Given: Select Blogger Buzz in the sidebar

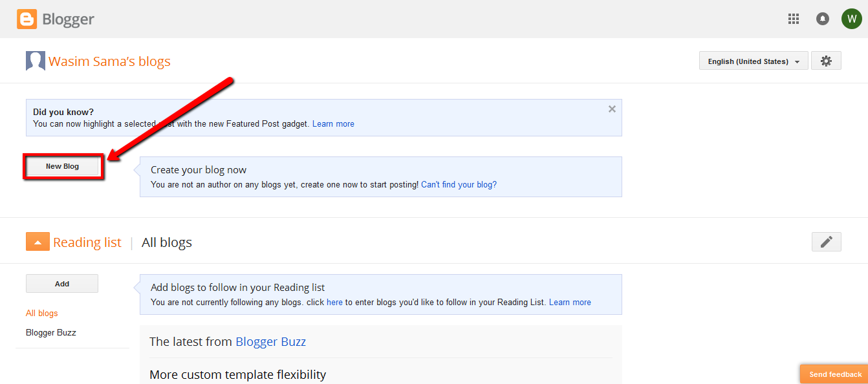Looking at the screenshot, I should point(51,332).
